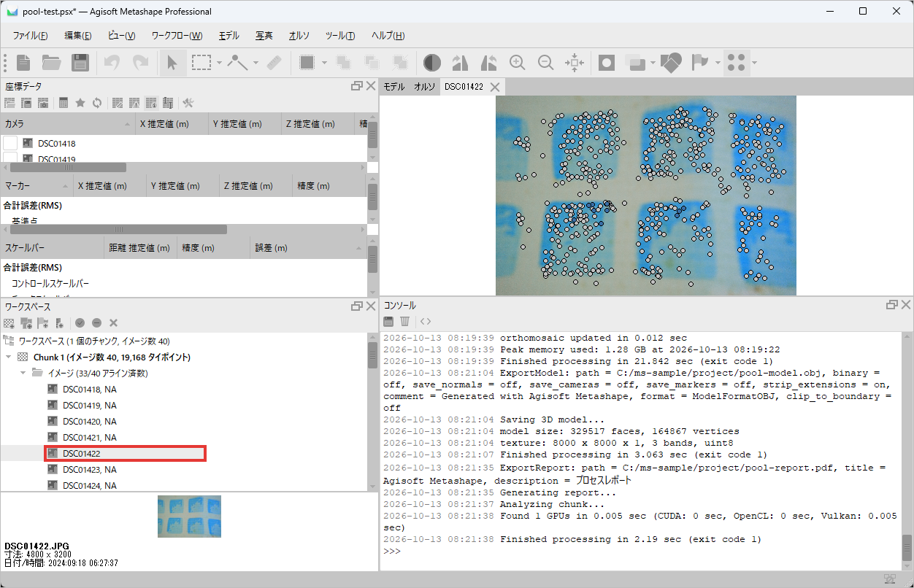The width and height of the screenshot is (914, 588).
Task: Activate the ruler measurement tool
Action: coord(274,63)
